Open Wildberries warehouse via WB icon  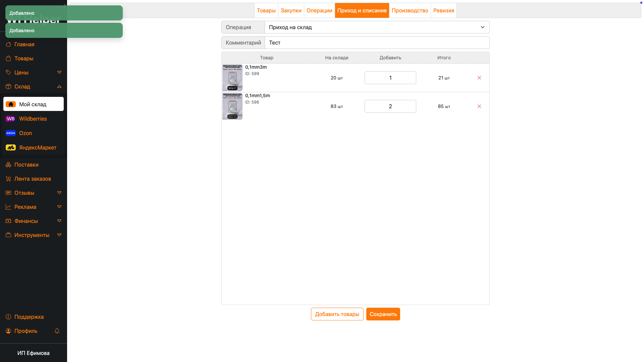(11, 119)
